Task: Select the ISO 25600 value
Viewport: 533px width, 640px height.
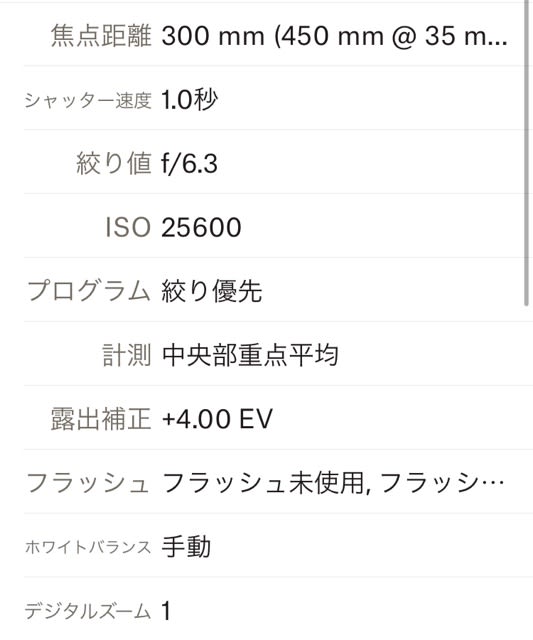Action: [201, 228]
